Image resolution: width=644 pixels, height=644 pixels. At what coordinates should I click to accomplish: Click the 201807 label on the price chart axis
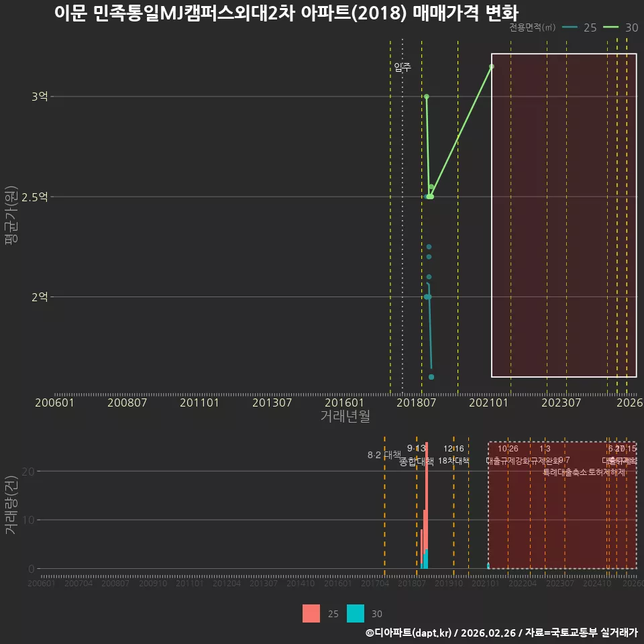(x=416, y=402)
